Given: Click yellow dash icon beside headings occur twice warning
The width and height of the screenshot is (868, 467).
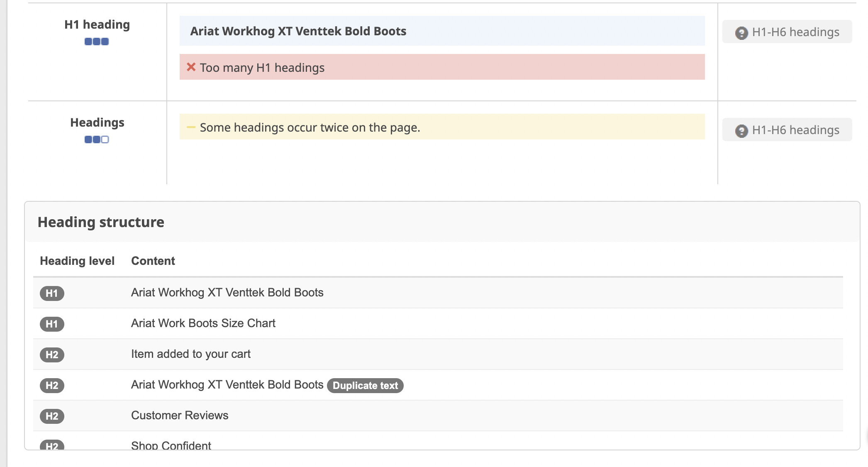Looking at the screenshot, I should [x=191, y=127].
